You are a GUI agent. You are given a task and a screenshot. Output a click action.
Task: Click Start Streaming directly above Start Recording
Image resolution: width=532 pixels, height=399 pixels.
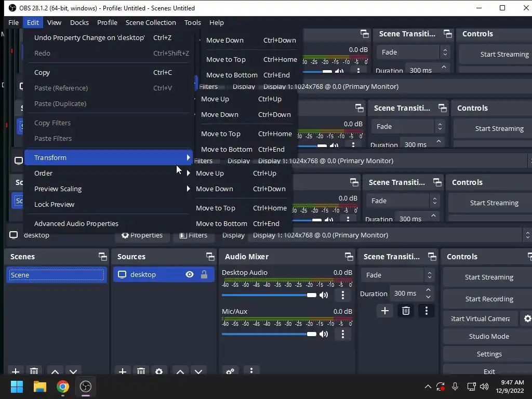[489, 277]
